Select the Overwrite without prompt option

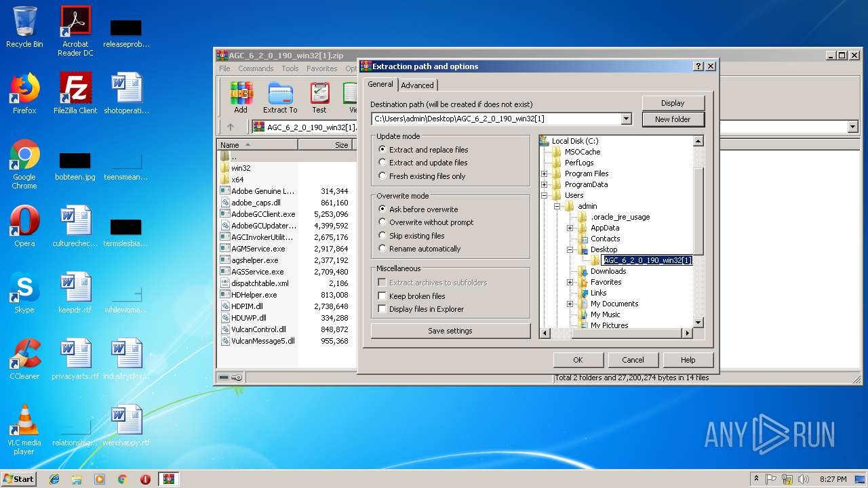(x=382, y=222)
